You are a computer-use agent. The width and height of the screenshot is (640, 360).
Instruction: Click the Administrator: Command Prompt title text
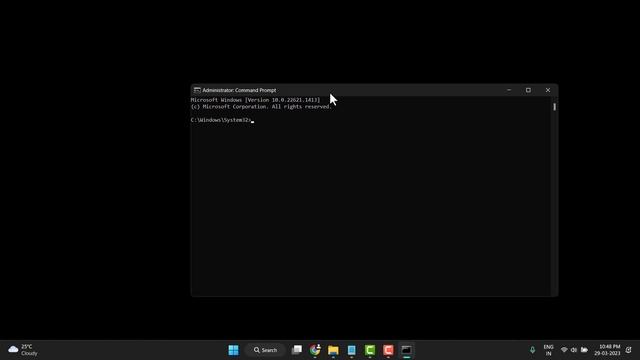tap(239, 90)
